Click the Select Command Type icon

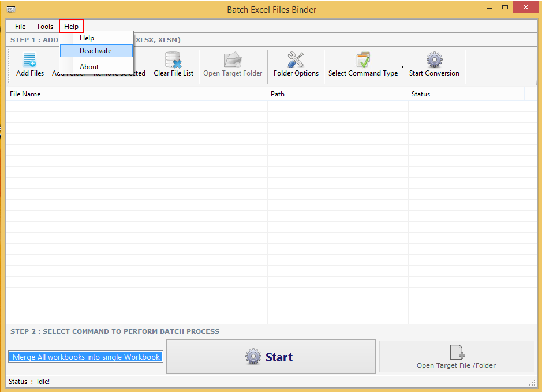363,60
